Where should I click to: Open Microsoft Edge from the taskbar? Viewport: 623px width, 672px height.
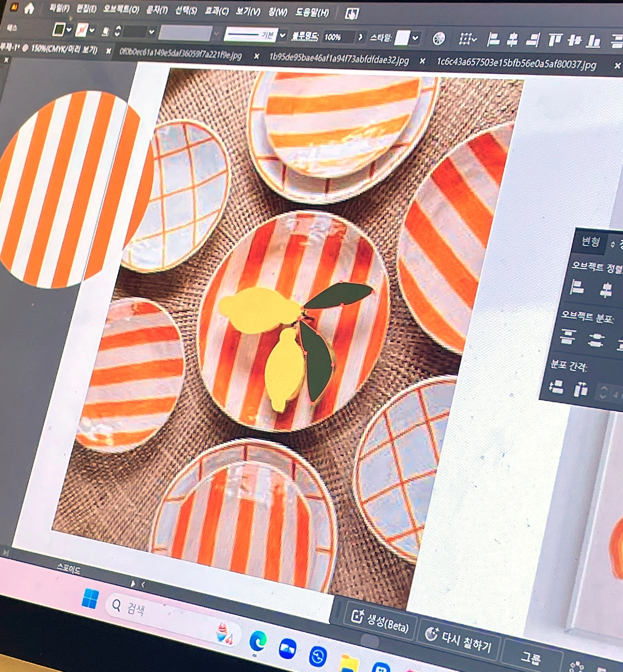[257, 641]
